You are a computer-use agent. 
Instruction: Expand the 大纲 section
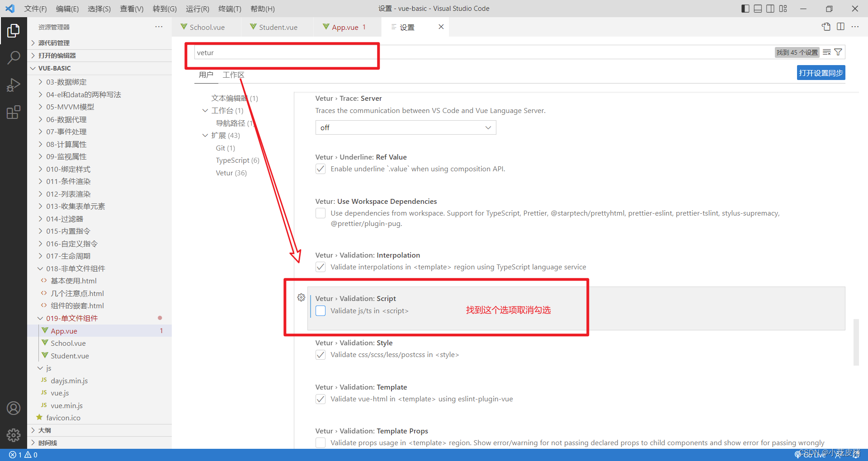click(99, 430)
